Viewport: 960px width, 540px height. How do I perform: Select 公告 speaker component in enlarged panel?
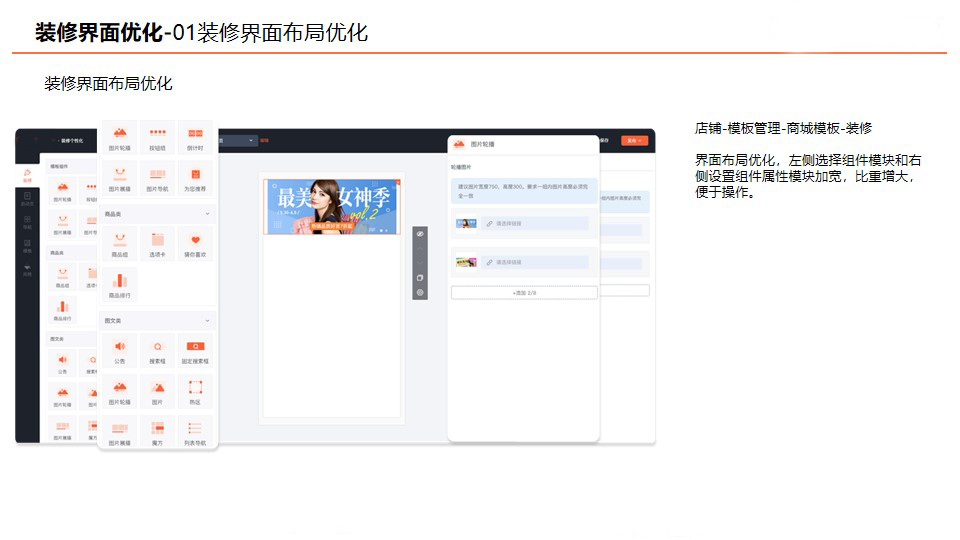tap(120, 351)
